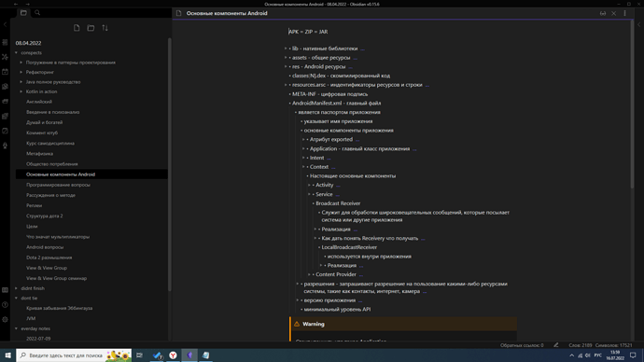644x362 pixels.
Task: Open the Windows notification center
Action: [x=633, y=355]
